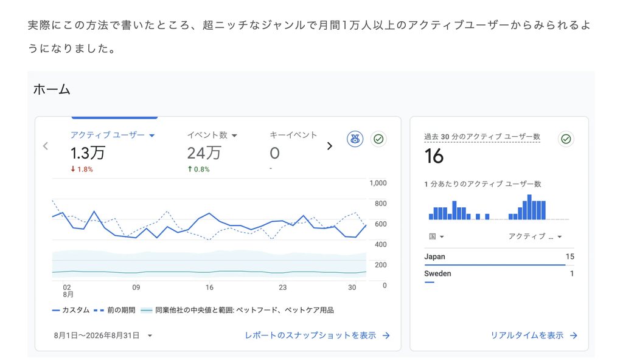This screenshot has height=364, width=623.
Task: Open the 国 dimension dropdown
Action: tap(436, 236)
